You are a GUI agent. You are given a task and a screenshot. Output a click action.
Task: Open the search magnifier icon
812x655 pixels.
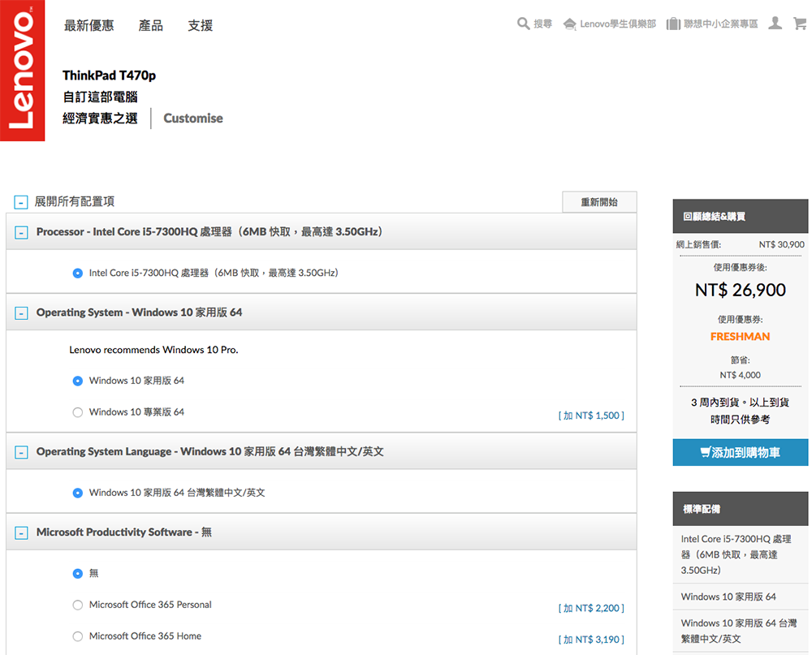(x=524, y=24)
